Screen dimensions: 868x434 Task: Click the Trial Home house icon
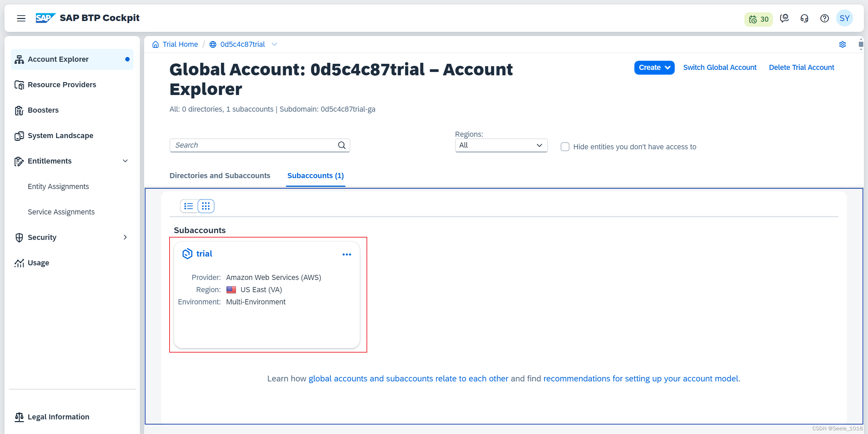point(156,44)
